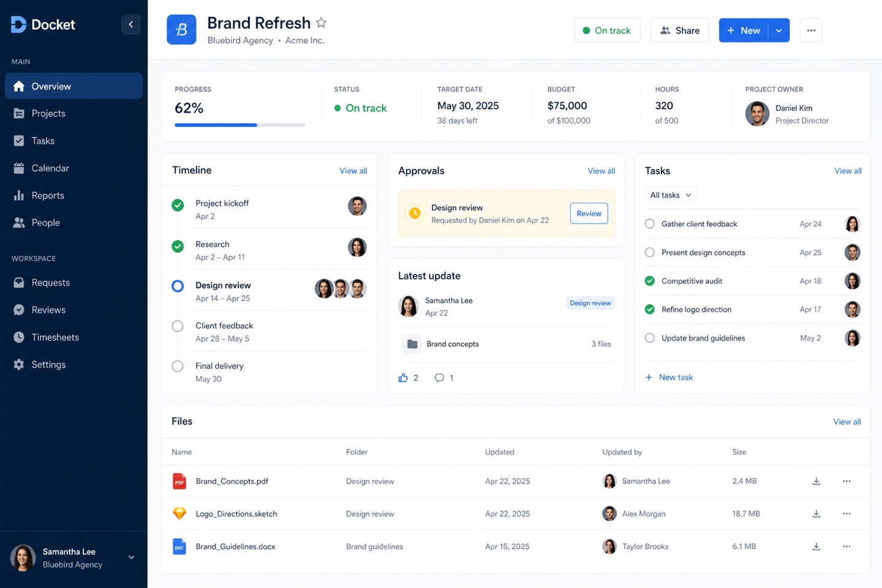Click the Design review tag on update

point(590,303)
